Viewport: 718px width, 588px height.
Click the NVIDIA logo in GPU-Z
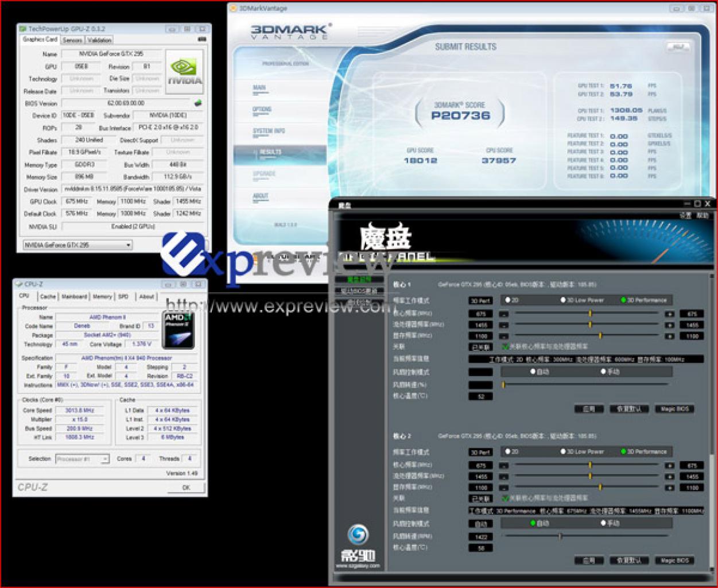pos(185,71)
